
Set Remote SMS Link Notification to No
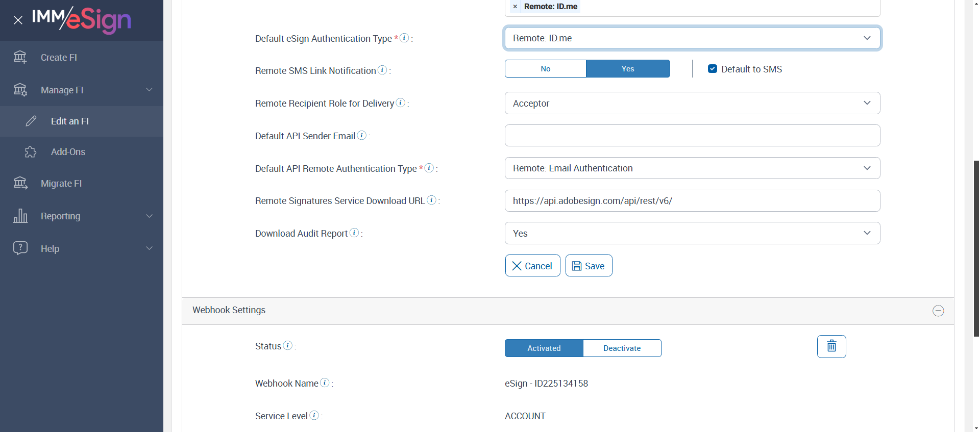pos(545,69)
